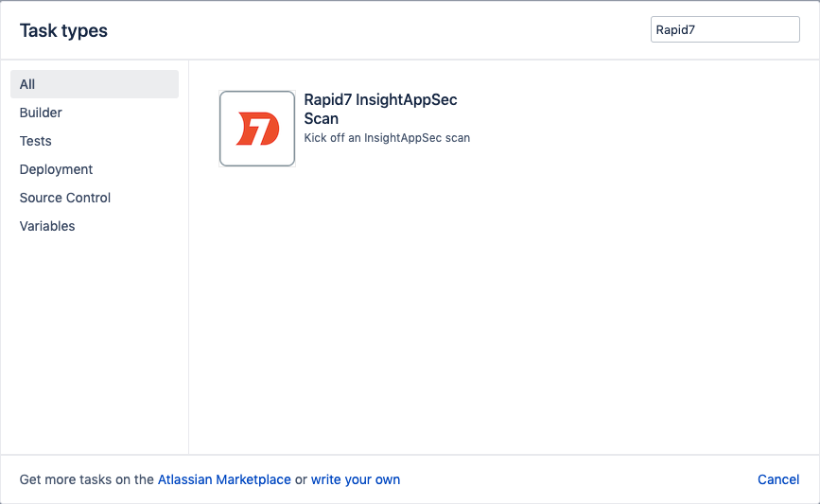Cancel the Task types dialog

click(778, 479)
